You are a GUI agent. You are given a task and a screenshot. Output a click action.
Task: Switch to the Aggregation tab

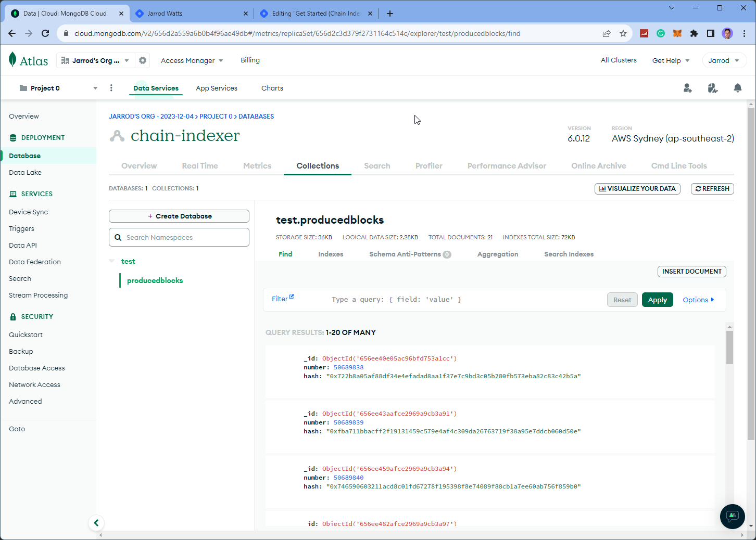click(498, 254)
